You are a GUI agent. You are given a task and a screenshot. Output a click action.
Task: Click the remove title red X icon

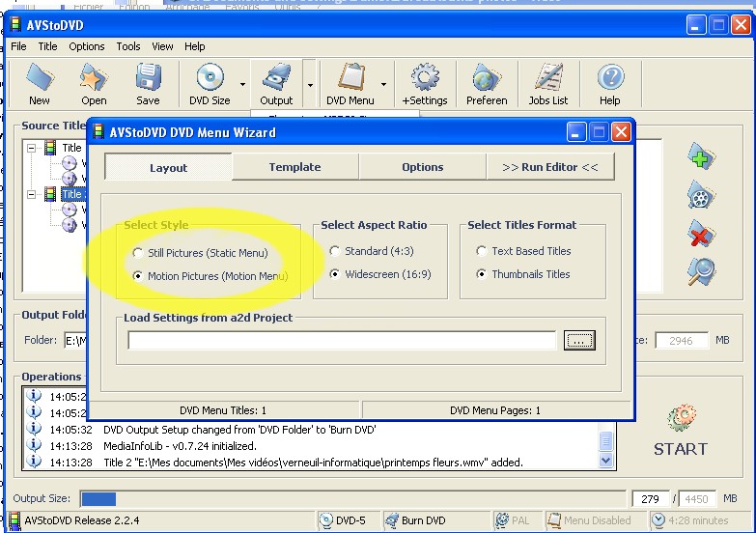(701, 234)
